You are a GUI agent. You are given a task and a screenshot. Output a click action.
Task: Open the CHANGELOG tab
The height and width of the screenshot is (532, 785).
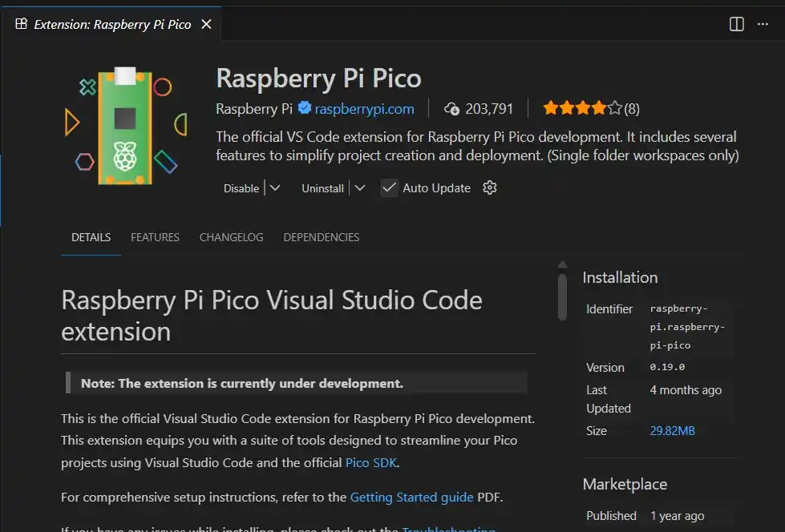point(231,237)
